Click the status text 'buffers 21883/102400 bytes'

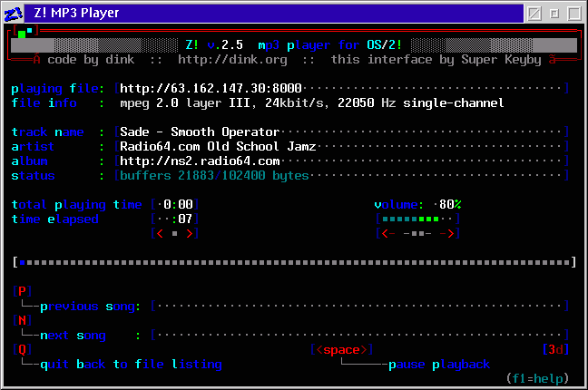click(x=214, y=176)
